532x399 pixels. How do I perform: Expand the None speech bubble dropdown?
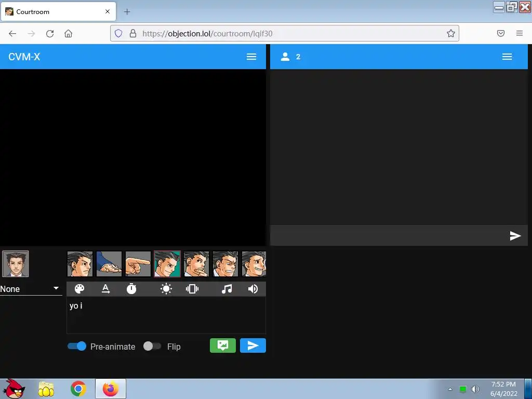pos(31,289)
